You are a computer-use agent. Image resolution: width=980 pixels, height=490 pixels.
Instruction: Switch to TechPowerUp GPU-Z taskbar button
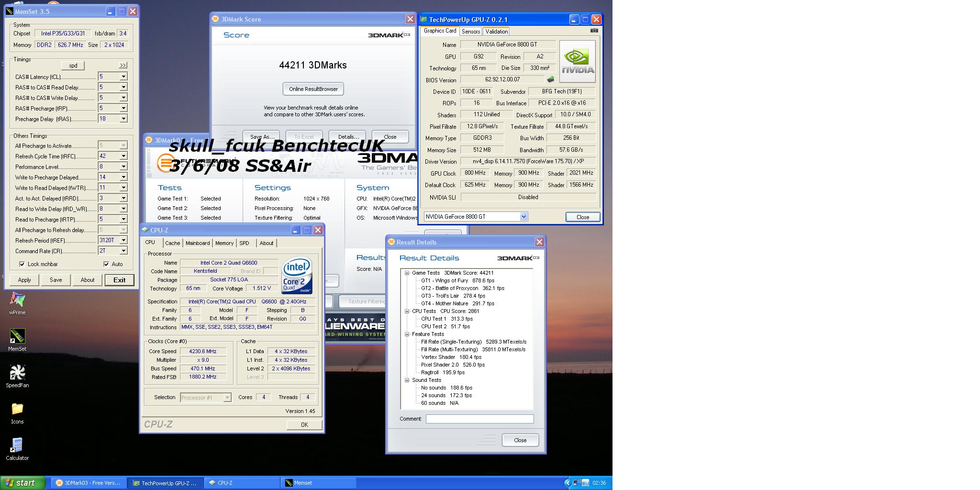point(165,483)
